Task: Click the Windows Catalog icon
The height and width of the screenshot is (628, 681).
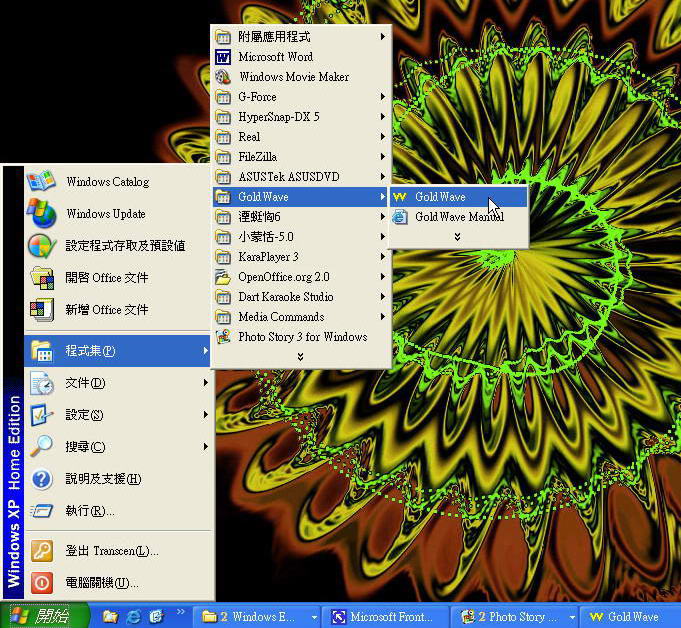Action: 41,182
